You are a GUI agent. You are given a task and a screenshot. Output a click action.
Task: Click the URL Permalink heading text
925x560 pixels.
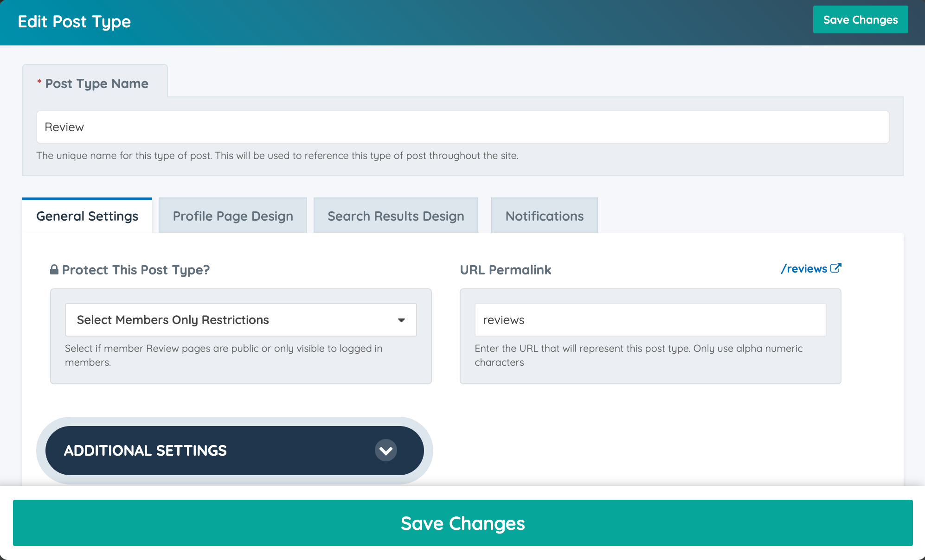505,270
